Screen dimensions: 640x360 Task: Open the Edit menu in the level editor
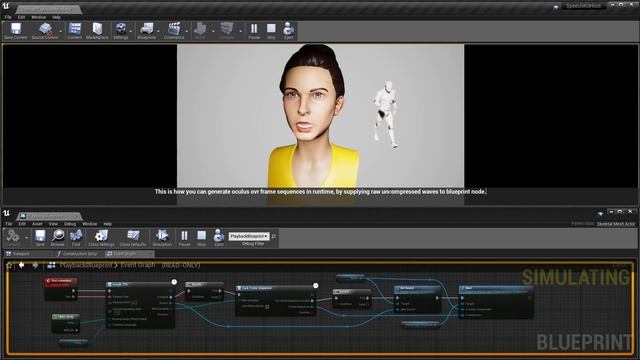[22, 17]
